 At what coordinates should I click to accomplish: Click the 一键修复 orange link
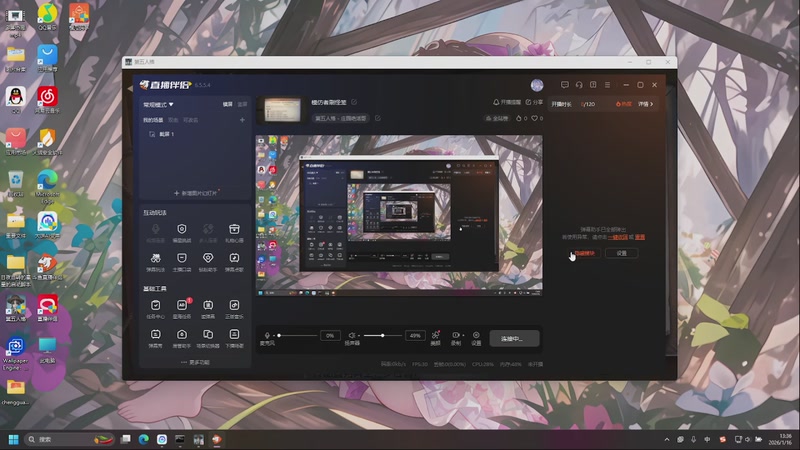coord(617,237)
